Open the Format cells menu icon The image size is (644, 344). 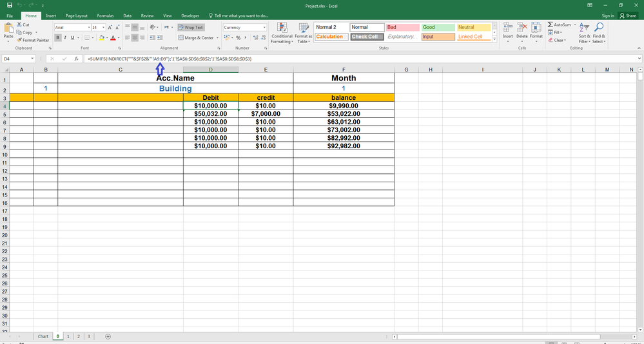tap(536, 28)
